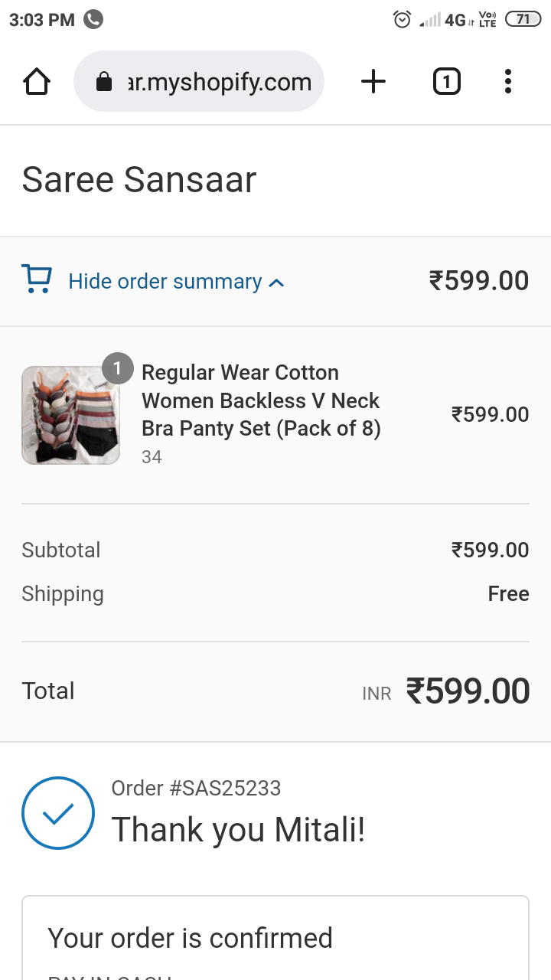Tap the padlock site security icon

[104, 83]
